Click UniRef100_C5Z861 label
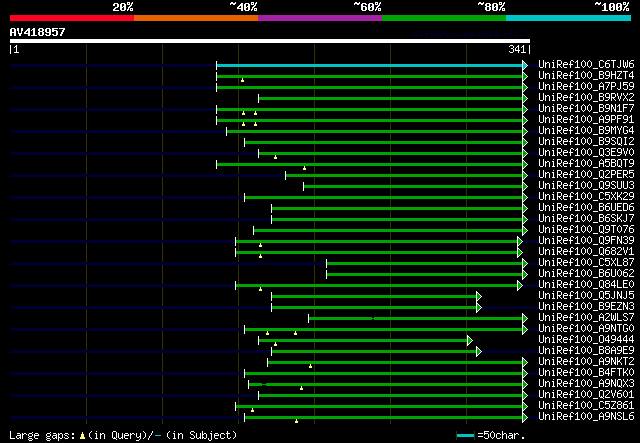The height and width of the screenshot is (443, 640). coord(586,406)
